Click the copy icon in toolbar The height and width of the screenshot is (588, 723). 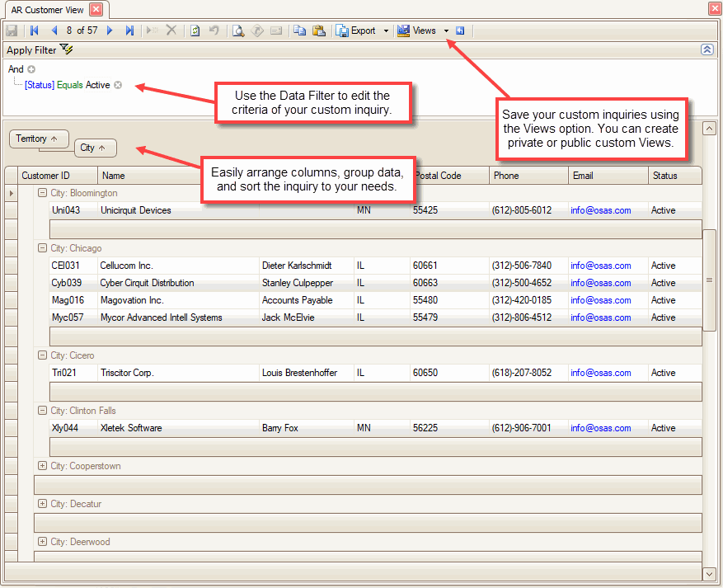299,31
